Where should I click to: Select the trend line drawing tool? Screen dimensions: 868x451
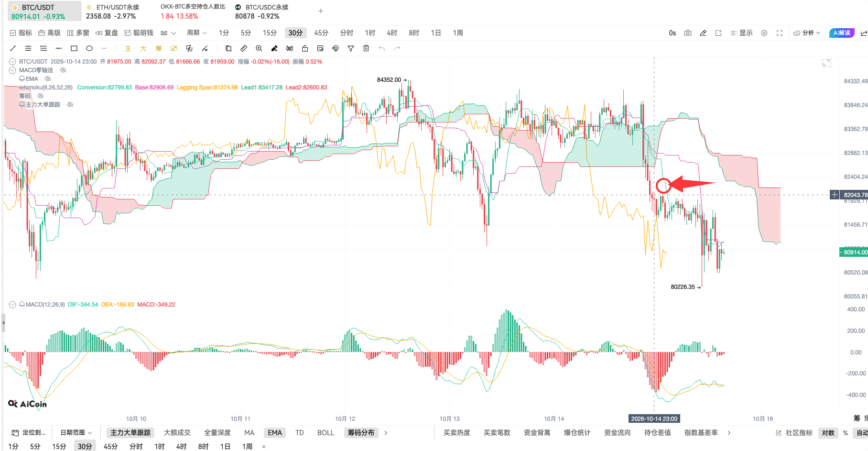[x=13, y=48]
